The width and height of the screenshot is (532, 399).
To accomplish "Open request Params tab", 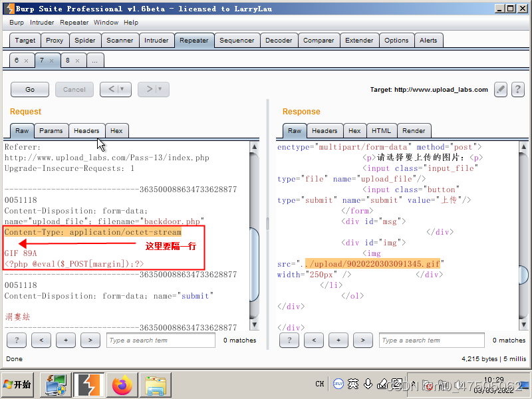I will [51, 130].
